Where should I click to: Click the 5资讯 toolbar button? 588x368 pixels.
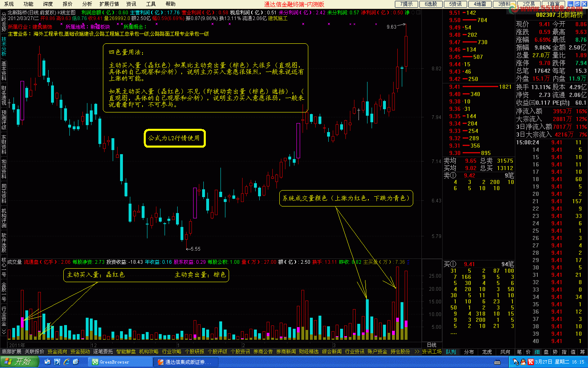455,4
